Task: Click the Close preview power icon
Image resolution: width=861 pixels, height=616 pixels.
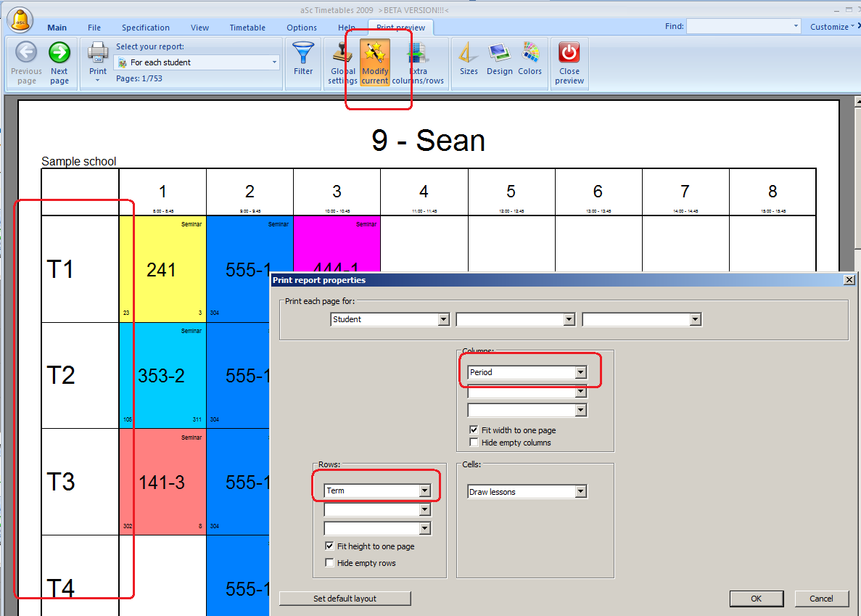Action: point(569,53)
